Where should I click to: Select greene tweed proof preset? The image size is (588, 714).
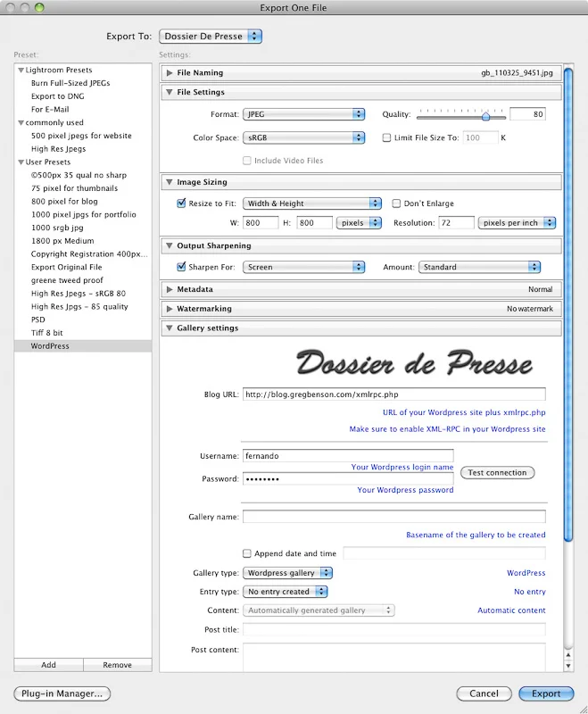pyautogui.click(x=67, y=280)
